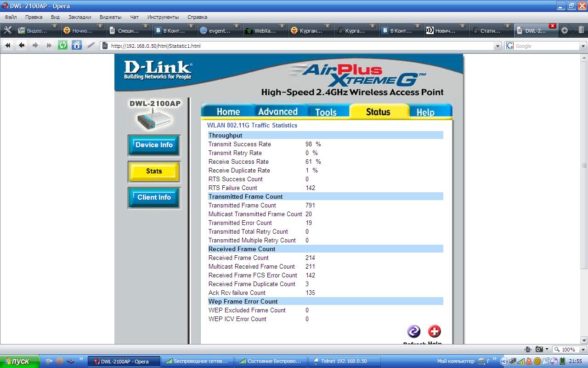Go back one page in Opera

[x=22, y=45]
